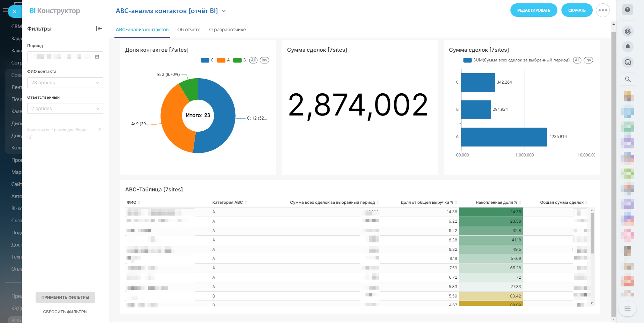Open the notifications bell icon

click(628, 47)
